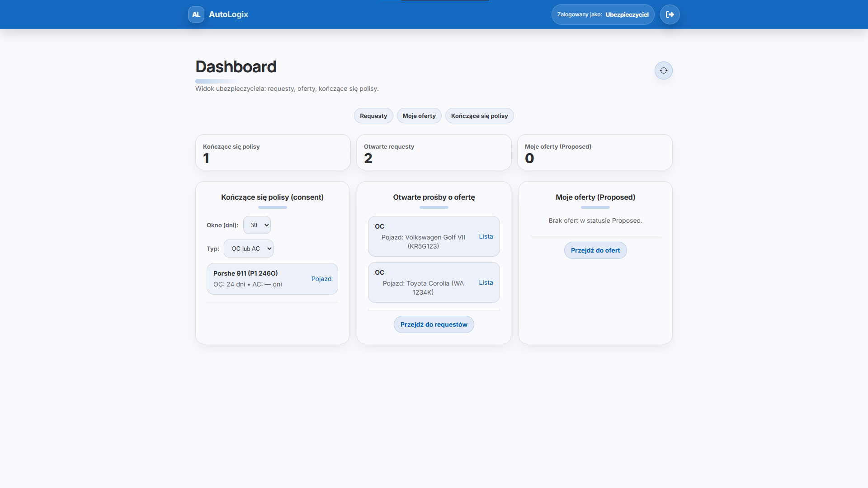Viewport: 868px width, 488px height.
Task: Click the 'Otwarte prośby o ofertę' heading
Action: click(x=434, y=197)
